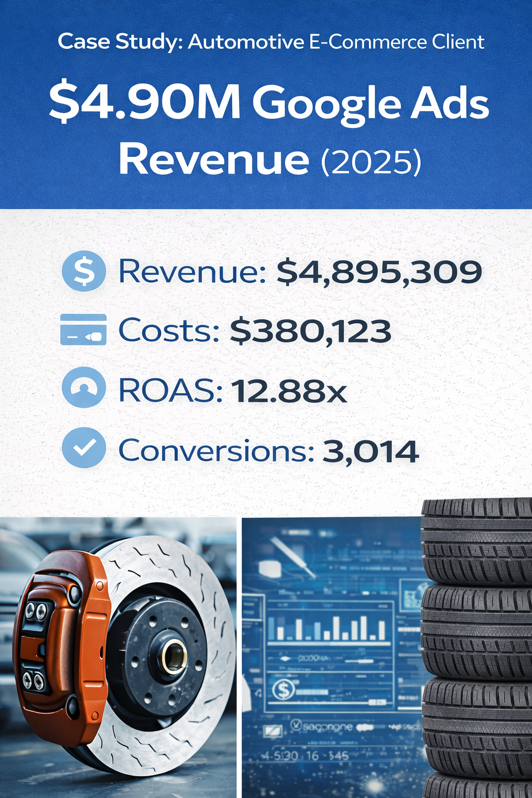Click the 12.88x ROAS value
532x798 pixels.
click(289, 391)
